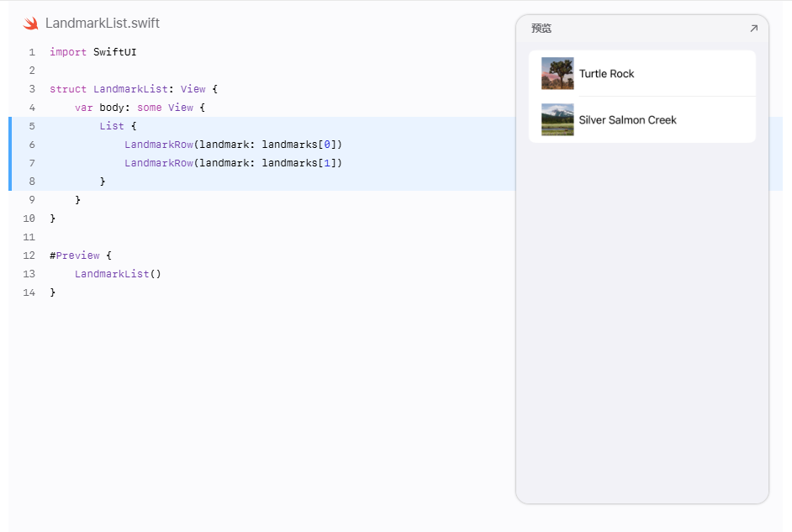Click line number 12 in gutter
This screenshot has width=792, height=532.
(29, 255)
